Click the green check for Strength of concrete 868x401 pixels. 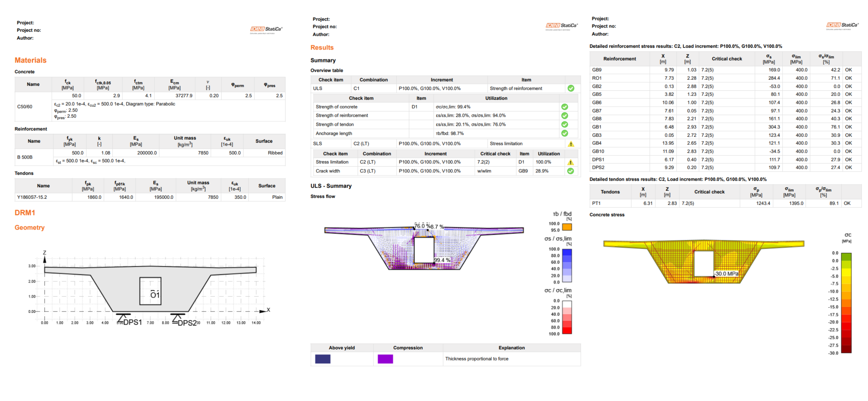[564, 107]
